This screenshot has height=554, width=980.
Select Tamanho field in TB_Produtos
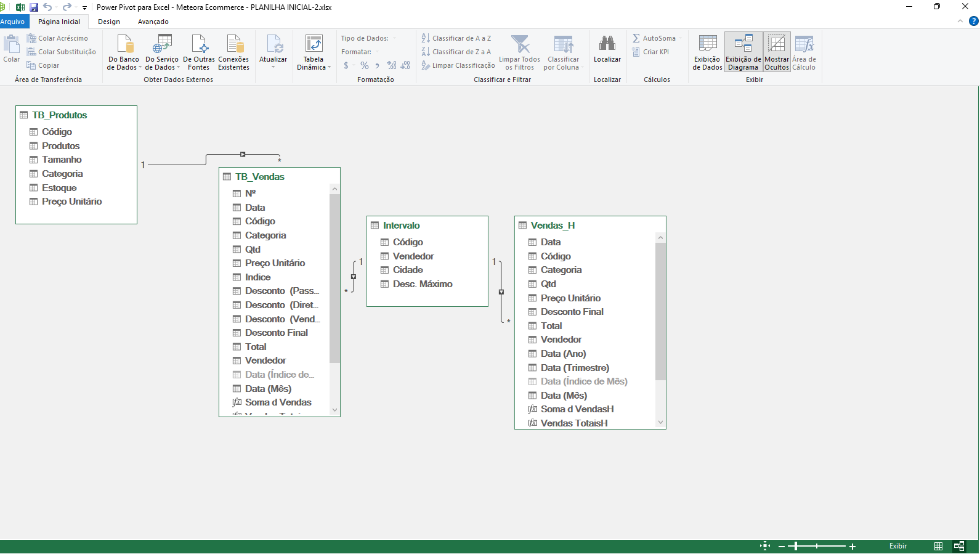pyautogui.click(x=62, y=160)
